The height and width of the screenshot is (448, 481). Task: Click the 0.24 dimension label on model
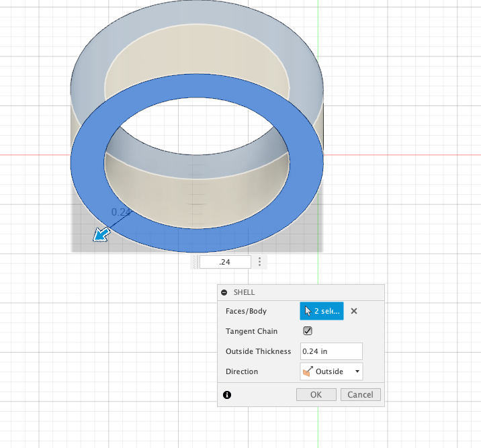point(120,212)
